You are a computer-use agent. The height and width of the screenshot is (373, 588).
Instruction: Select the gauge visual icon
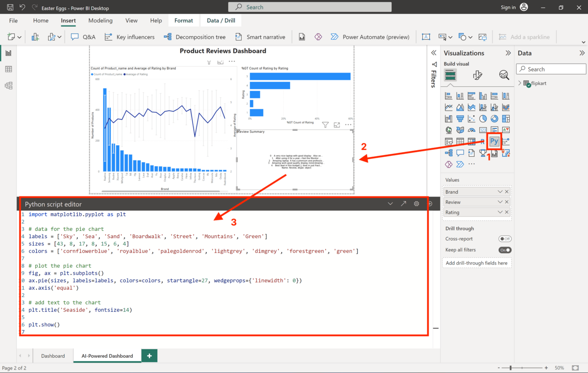[471, 130]
